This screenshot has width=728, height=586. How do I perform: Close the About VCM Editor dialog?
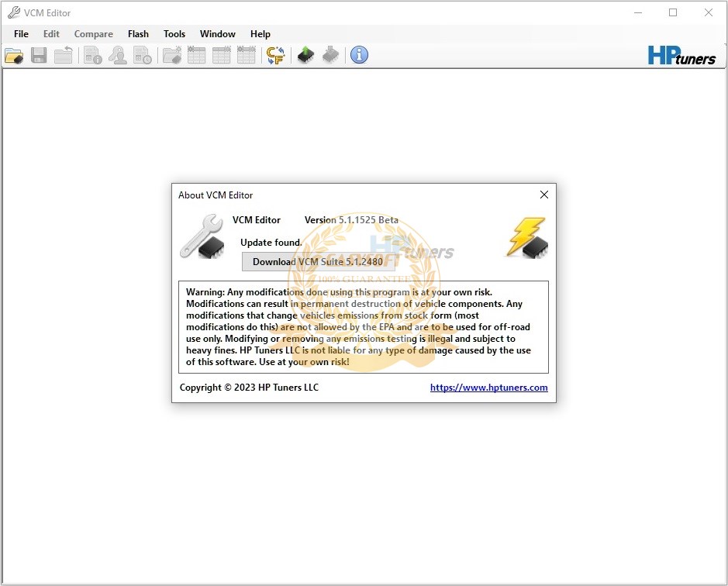tap(543, 195)
